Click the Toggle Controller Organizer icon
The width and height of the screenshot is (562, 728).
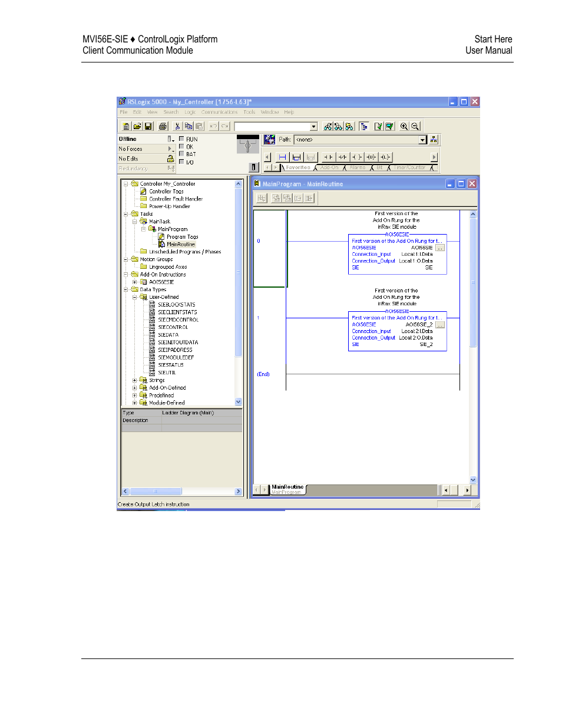(x=364, y=126)
